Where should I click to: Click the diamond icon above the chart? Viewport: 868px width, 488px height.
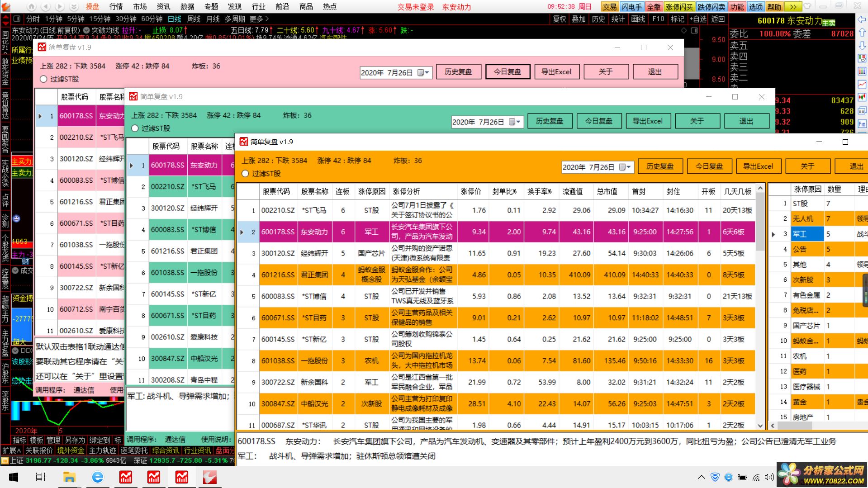pyautogui.click(x=684, y=30)
